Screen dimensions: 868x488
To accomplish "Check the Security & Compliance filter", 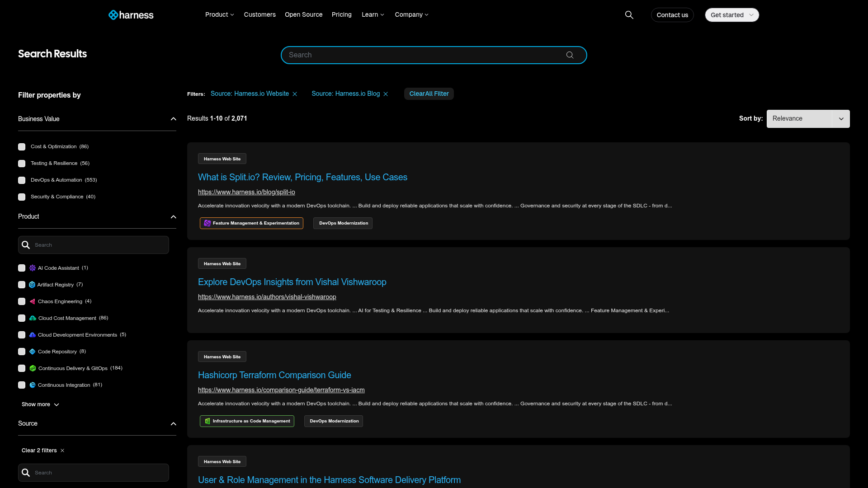I will pyautogui.click(x=22, y=197).
